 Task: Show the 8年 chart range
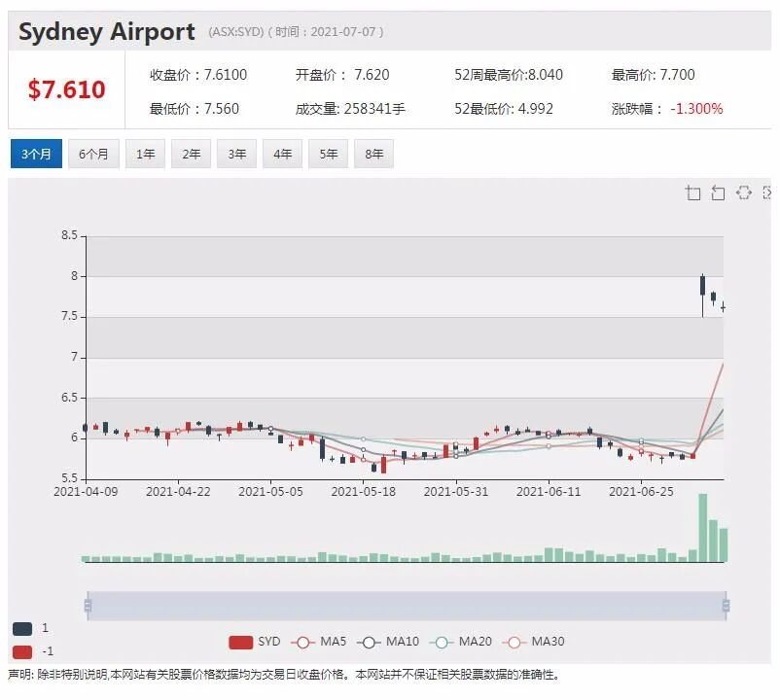pyautogui.click(x=374, y=154)
